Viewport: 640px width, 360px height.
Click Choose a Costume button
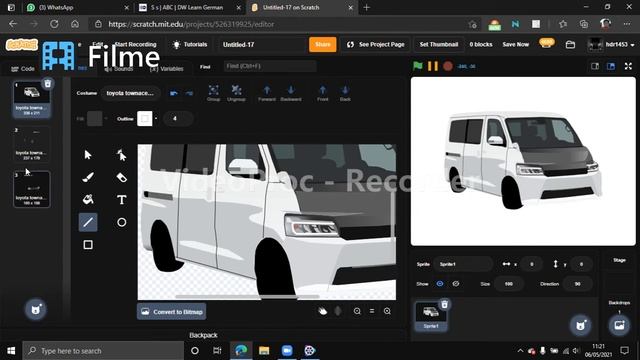click(36, 309)
